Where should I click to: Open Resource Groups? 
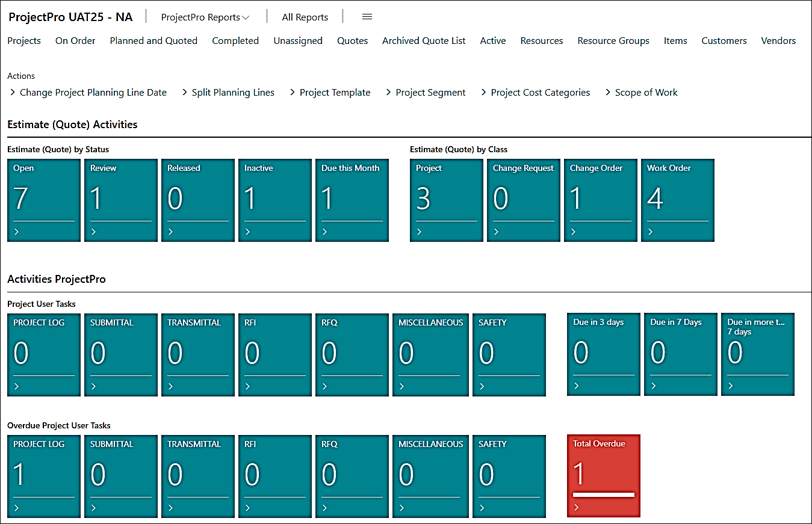tap(613, 41)
